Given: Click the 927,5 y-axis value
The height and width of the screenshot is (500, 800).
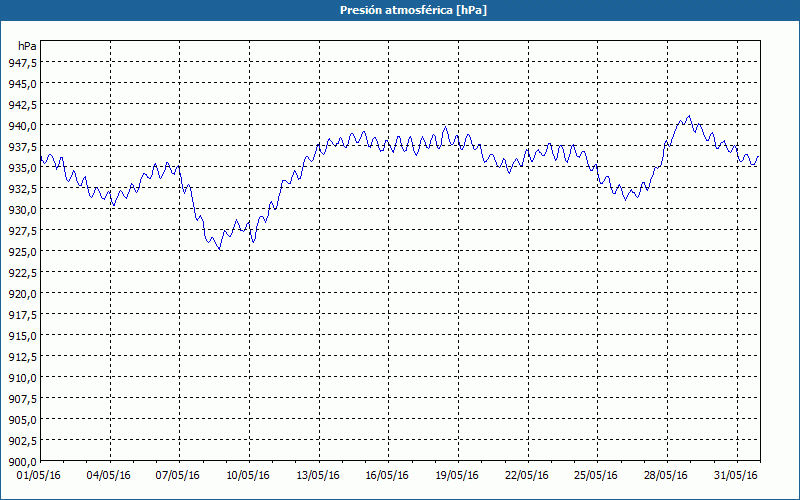Looking at the screenshot, I should tap(22, 230).
